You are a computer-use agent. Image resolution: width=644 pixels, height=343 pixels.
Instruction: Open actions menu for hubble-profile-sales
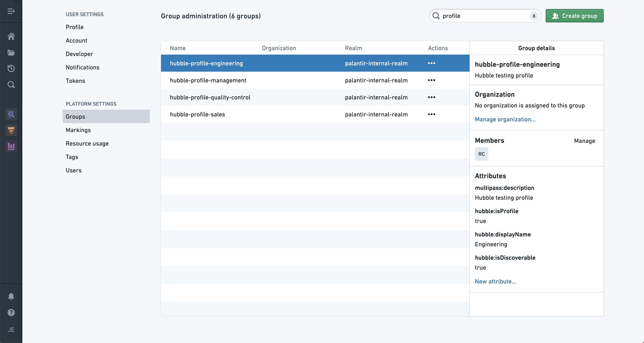click(x=432, y=114)
